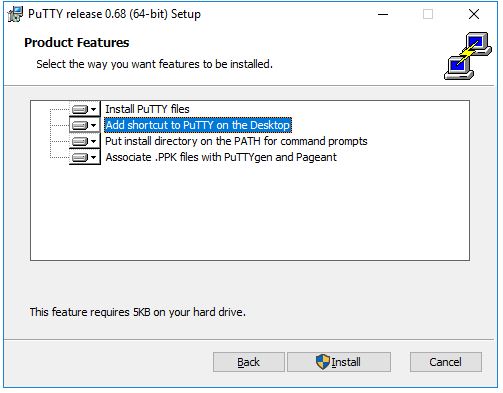
Task: Select Associate .PPK files with PuTTYgen item
Action: pos(221,157)
